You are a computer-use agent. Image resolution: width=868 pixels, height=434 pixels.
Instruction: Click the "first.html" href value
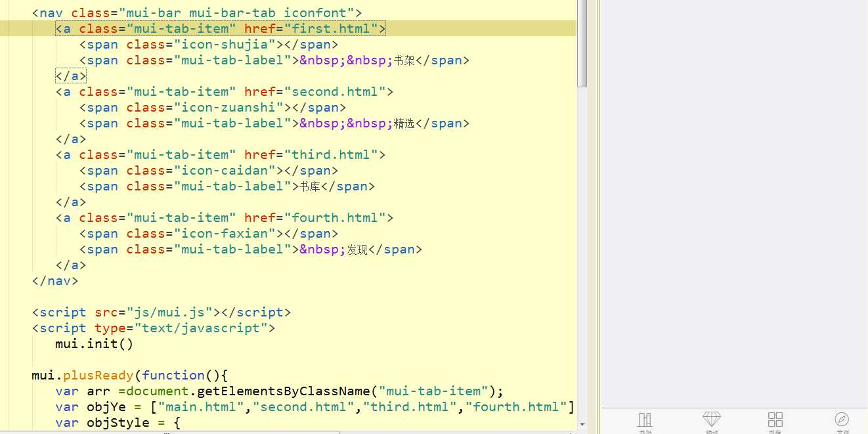(331, 28)
